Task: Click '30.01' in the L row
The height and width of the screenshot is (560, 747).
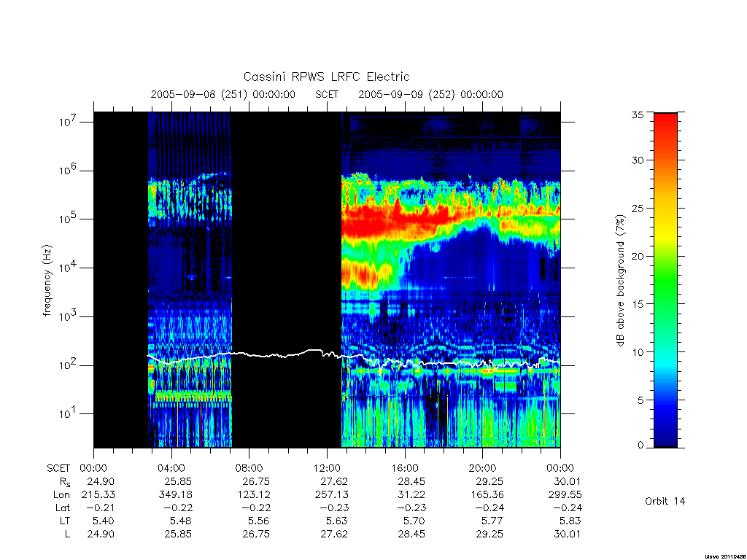Action: [x=568, y=534]
